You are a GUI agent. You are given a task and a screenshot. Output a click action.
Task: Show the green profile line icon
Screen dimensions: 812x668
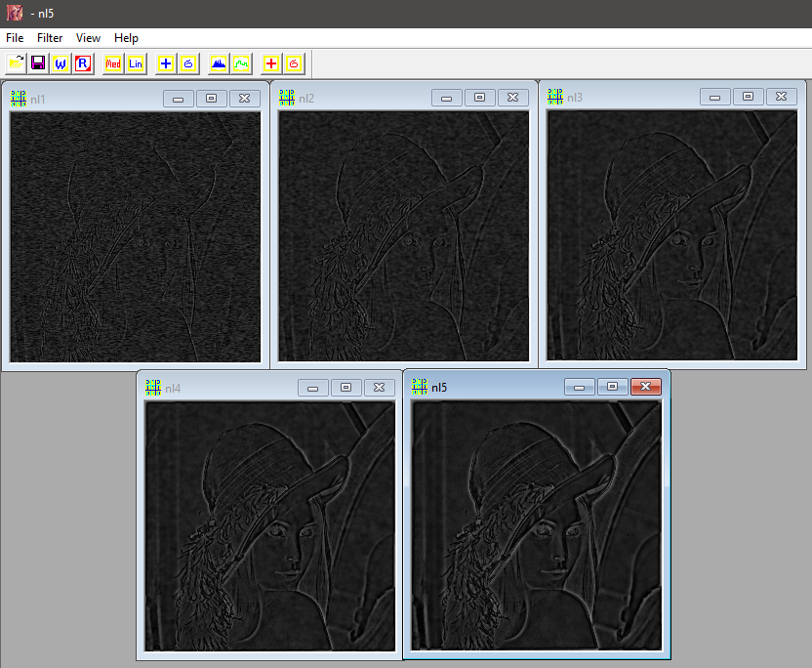click(241, 63)
